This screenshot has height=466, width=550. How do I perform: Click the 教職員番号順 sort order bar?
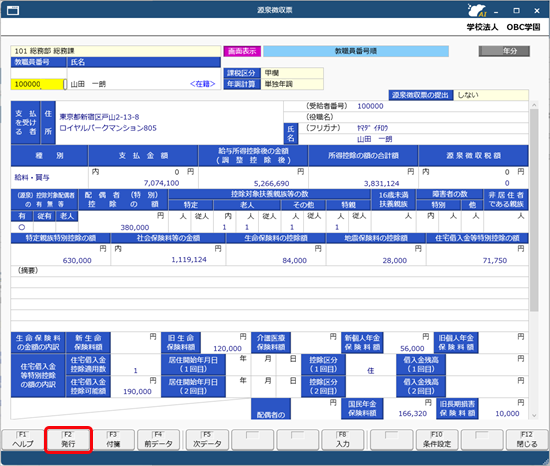(356, 51)
